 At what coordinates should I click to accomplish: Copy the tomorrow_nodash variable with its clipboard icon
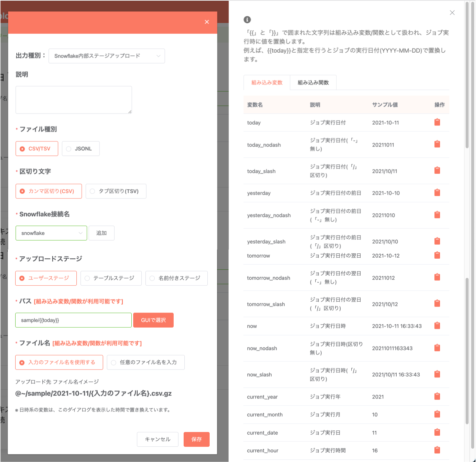(437, 277)
